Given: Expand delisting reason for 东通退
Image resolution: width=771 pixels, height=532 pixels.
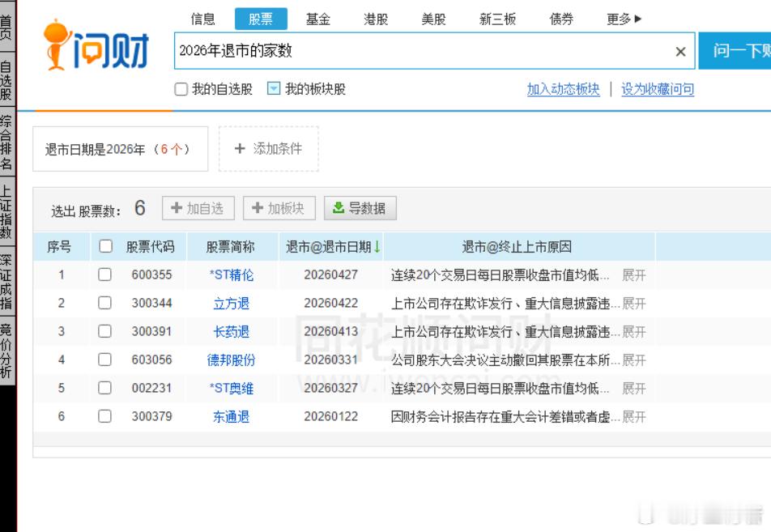Looking at the screenshot, I should 634,417.
